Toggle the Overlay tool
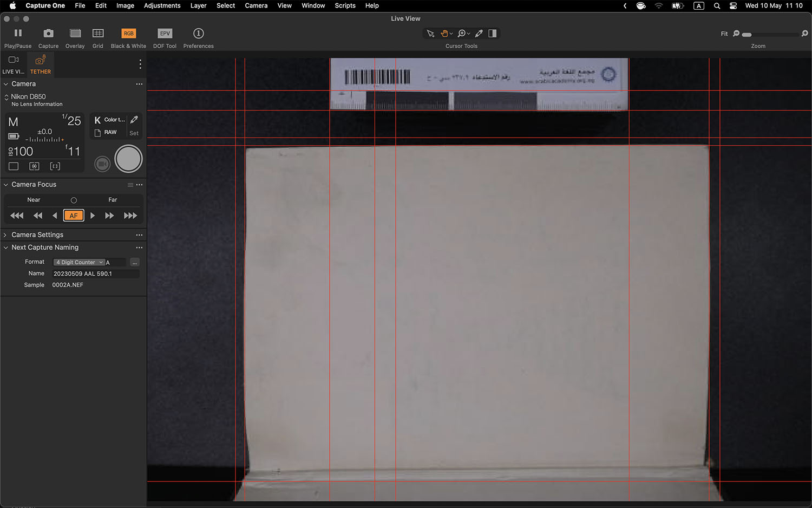Viewport: 812px width, 508px height. point(75,34)
